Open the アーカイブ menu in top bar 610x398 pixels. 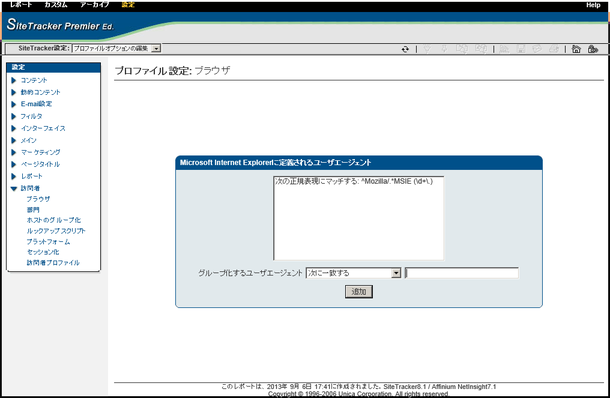(x=95, y=4)
